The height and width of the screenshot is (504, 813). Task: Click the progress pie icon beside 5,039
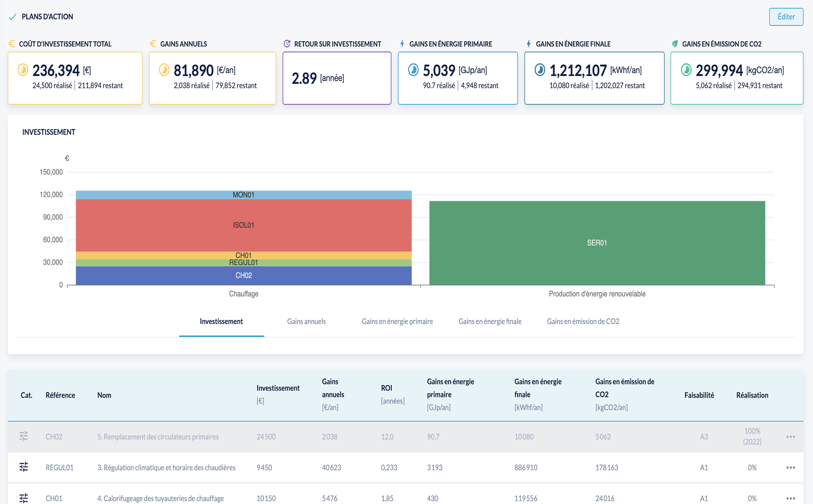(414, 70)
